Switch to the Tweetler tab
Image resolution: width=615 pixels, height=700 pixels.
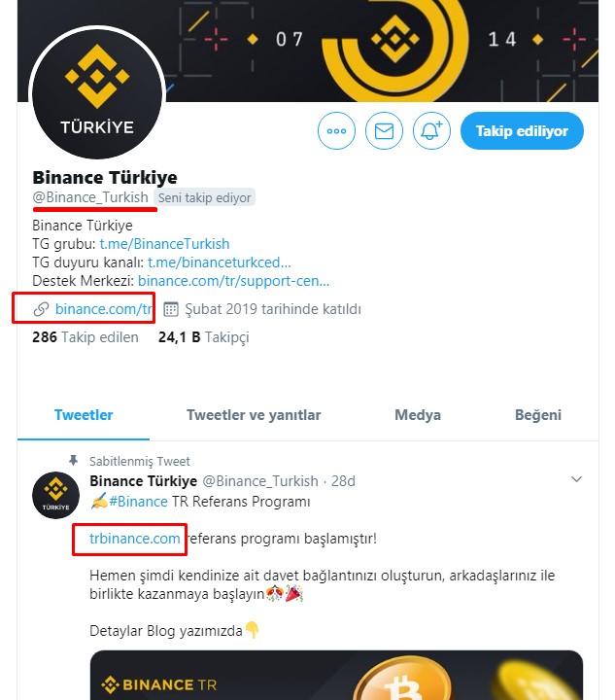[x=84, y=415]
